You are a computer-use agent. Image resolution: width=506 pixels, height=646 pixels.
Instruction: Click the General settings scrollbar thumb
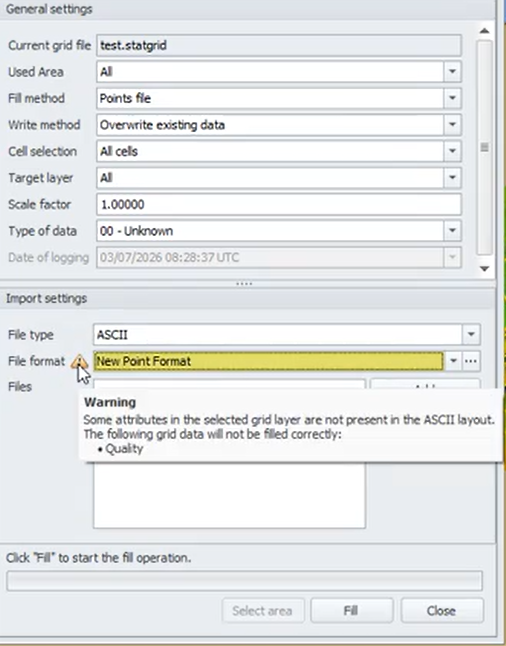pyautogui.click(x=485, y=147)
